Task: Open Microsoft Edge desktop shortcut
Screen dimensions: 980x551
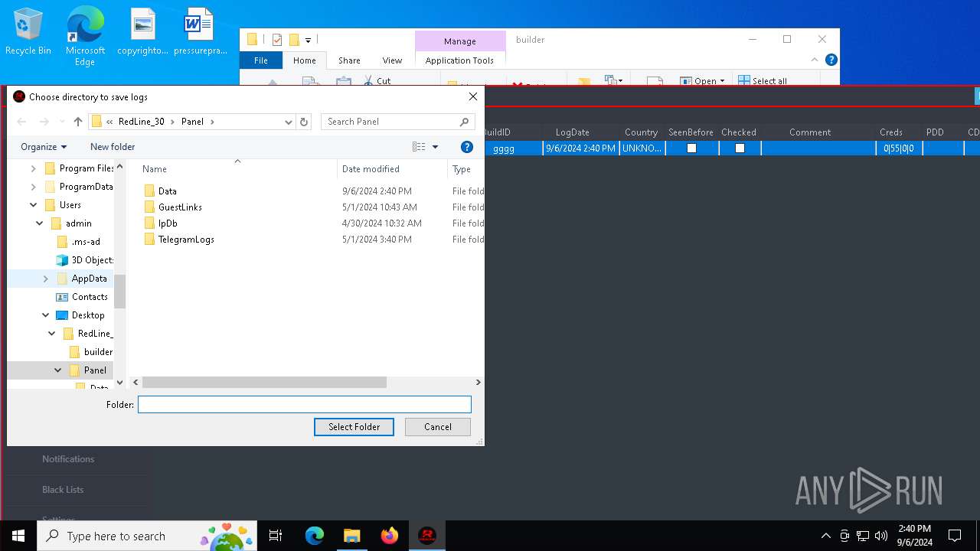Action: (x=85, y=36)
